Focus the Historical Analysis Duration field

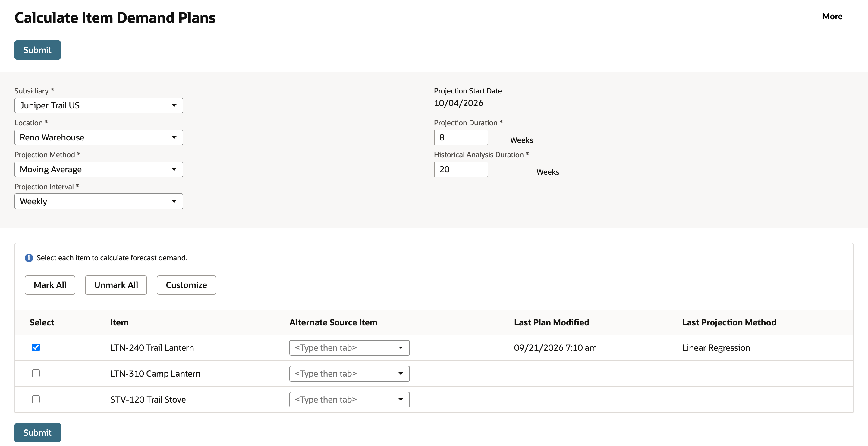tap(461, 169)
